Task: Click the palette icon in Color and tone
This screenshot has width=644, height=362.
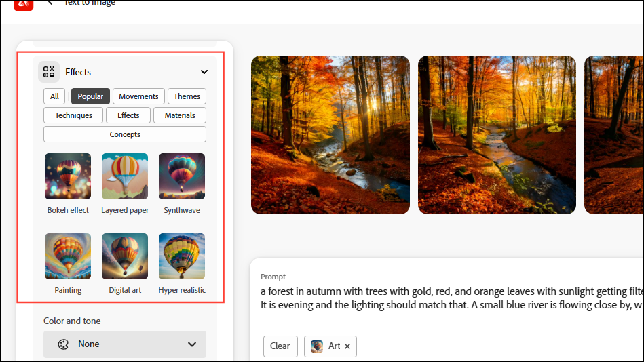Action: (x=63, y=344)
